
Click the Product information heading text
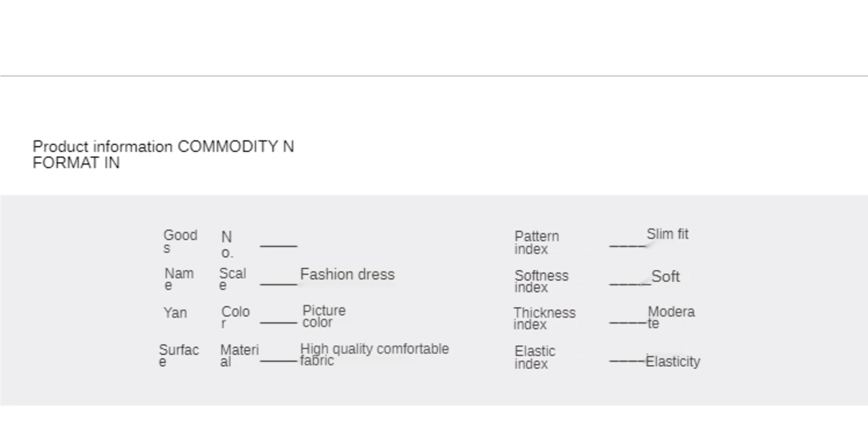(163, 155)
